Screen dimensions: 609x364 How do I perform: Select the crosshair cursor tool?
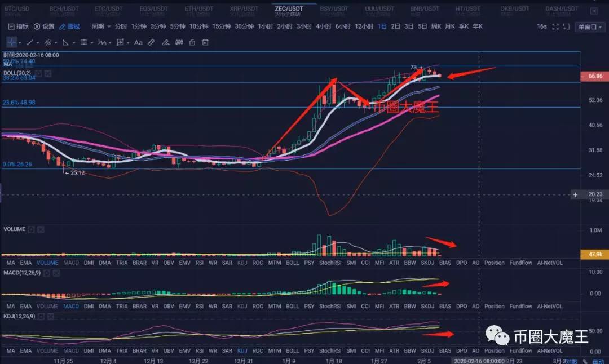(12, 42)
